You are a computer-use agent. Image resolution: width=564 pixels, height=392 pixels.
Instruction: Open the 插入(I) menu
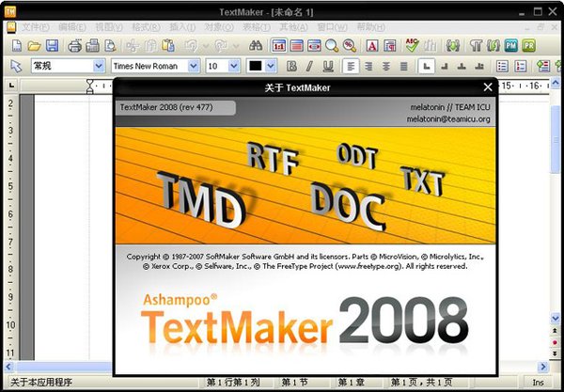tap(182, 27)
